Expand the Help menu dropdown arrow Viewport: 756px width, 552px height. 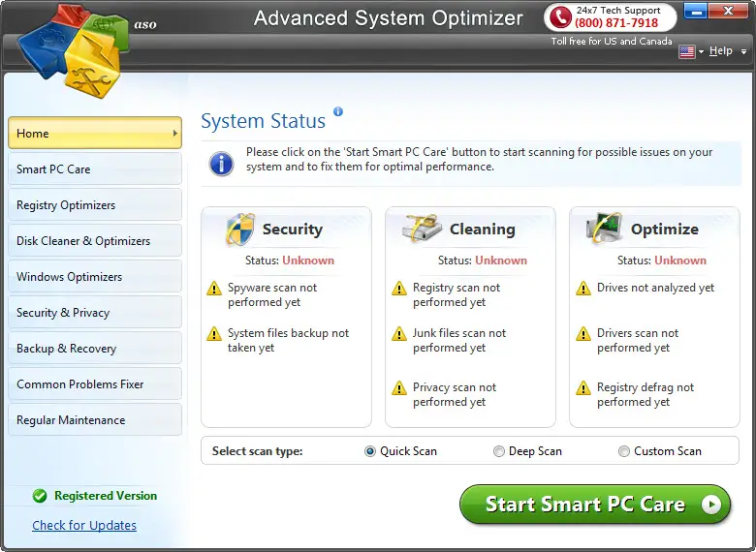point(744,51)
